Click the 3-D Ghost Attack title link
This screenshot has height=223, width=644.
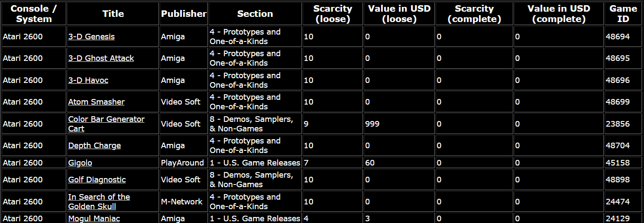point(101,58)
